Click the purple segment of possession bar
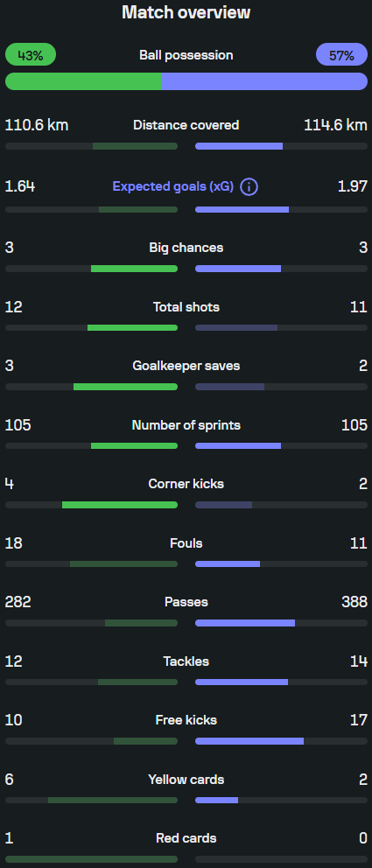The image size is (372, 868). tap(264, 81)
